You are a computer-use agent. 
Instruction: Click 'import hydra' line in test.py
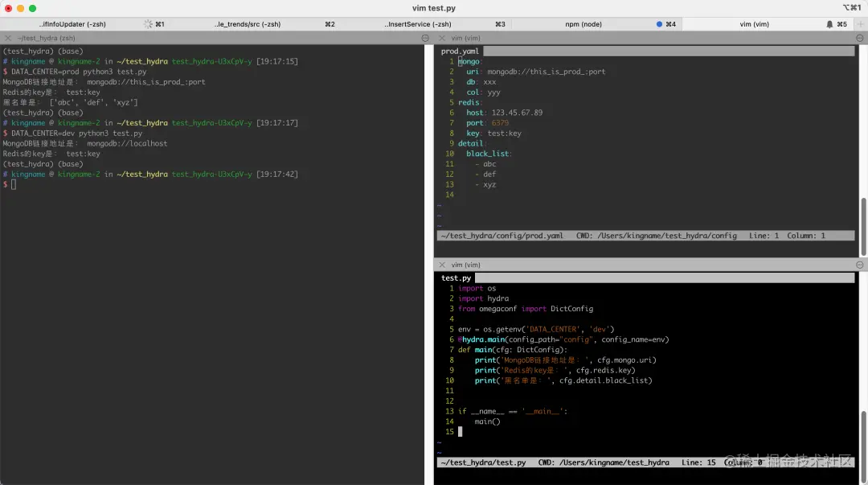[483, 298]
